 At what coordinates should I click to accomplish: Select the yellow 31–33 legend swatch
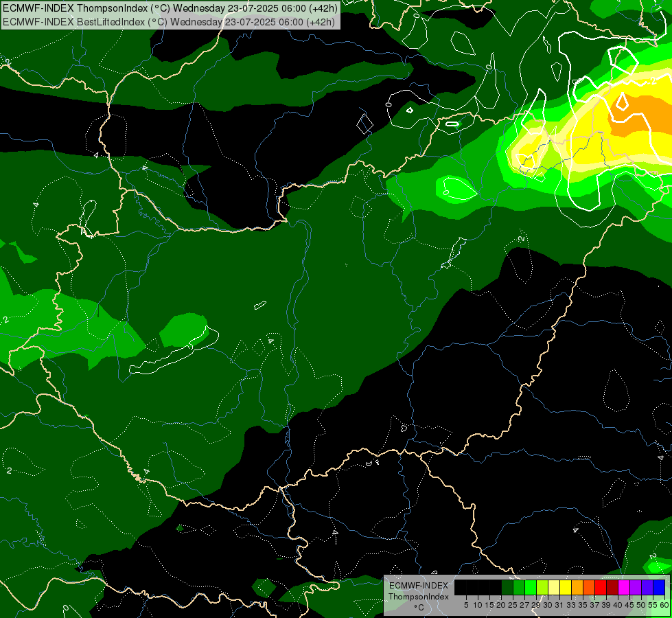click(566, 587)
